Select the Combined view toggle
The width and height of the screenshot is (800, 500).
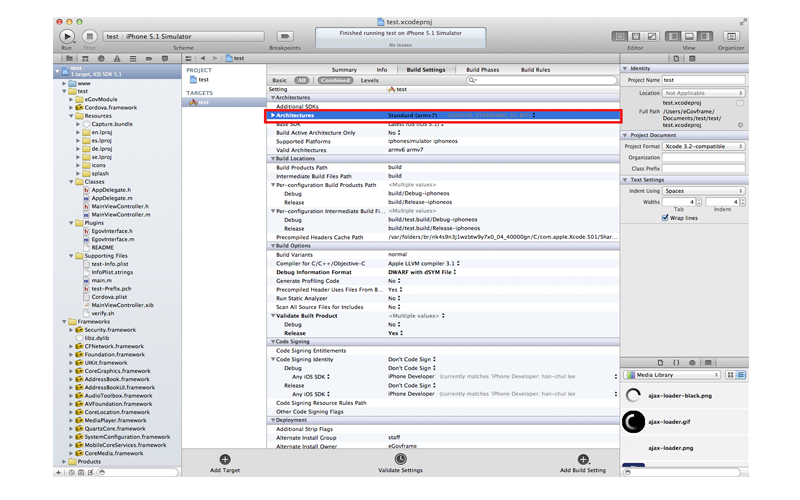pos(336,80)
